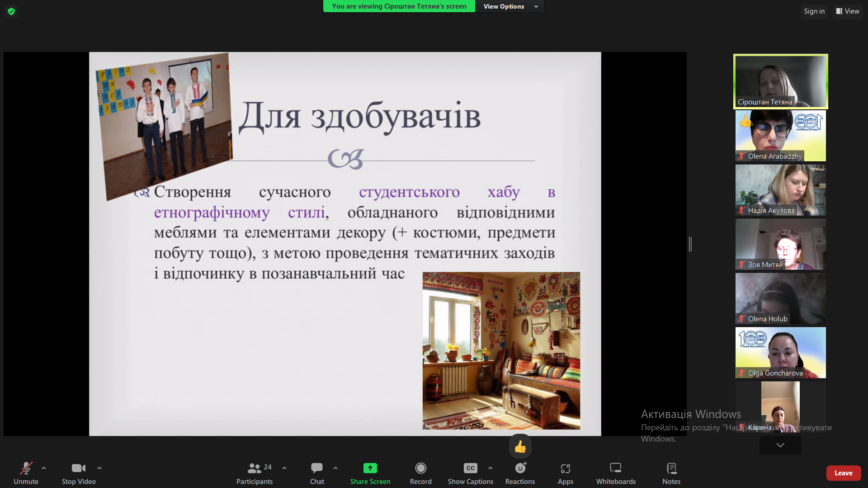
Task: Open the Notes icon
Action: pyautogui.click(x=671, y=469)
